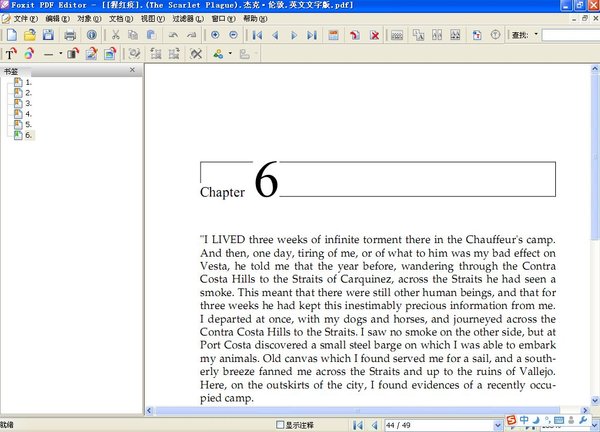The width and height of the screenshot is (600, 432).
Task: Click the Print icon
Action: (x=70, y=35)
